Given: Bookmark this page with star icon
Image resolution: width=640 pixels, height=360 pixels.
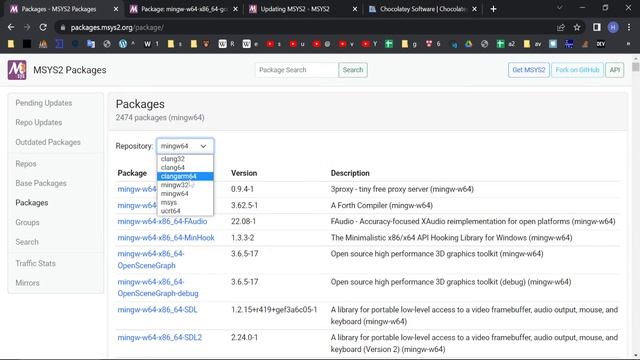Looking at the screenshot, I should (577, 27).
